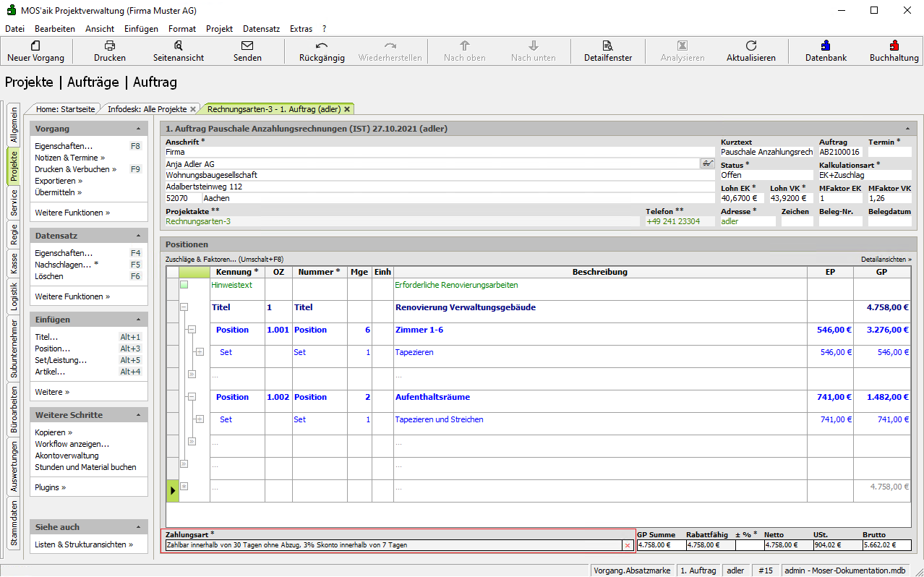This screenshot has height=577, width=924.
Task: Click Set/Leistung in Einfügen panel
Action: (x=61, y=360)
